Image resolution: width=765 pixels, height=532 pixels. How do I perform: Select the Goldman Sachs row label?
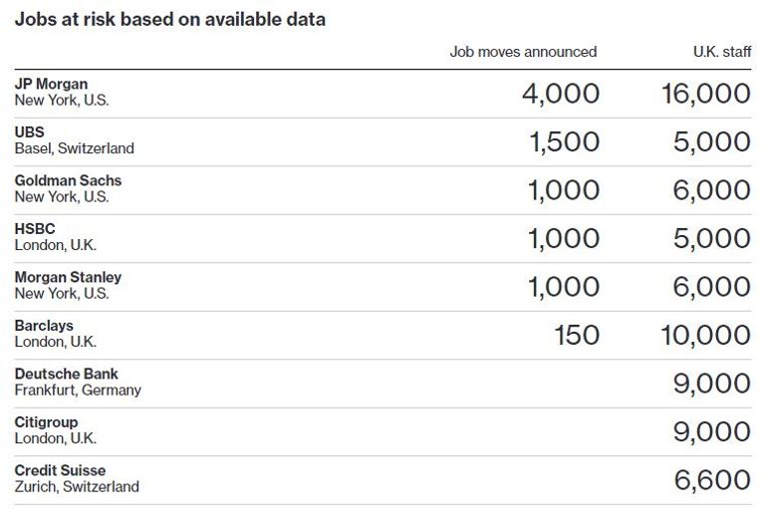pyautogui.click(x=68, y=180)
